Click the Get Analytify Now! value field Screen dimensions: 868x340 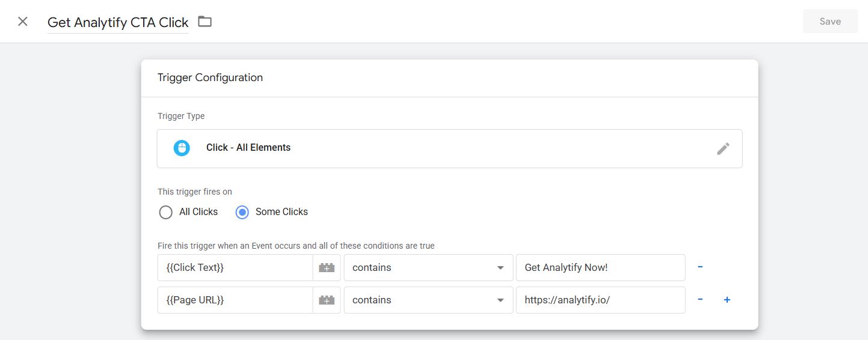600,267
